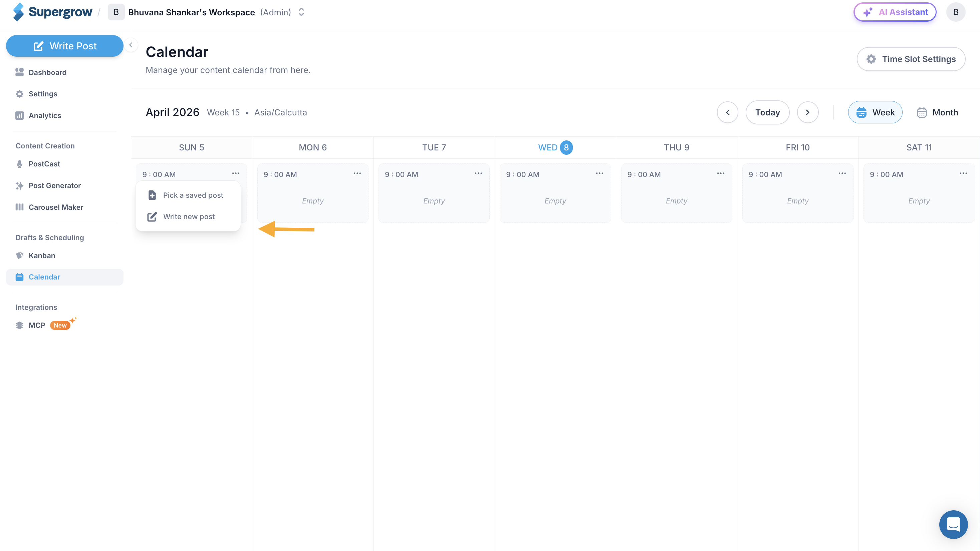This screenshot has width=980, height=551.
Task: Open Time Slot Settings
Action: pos(911,59)
